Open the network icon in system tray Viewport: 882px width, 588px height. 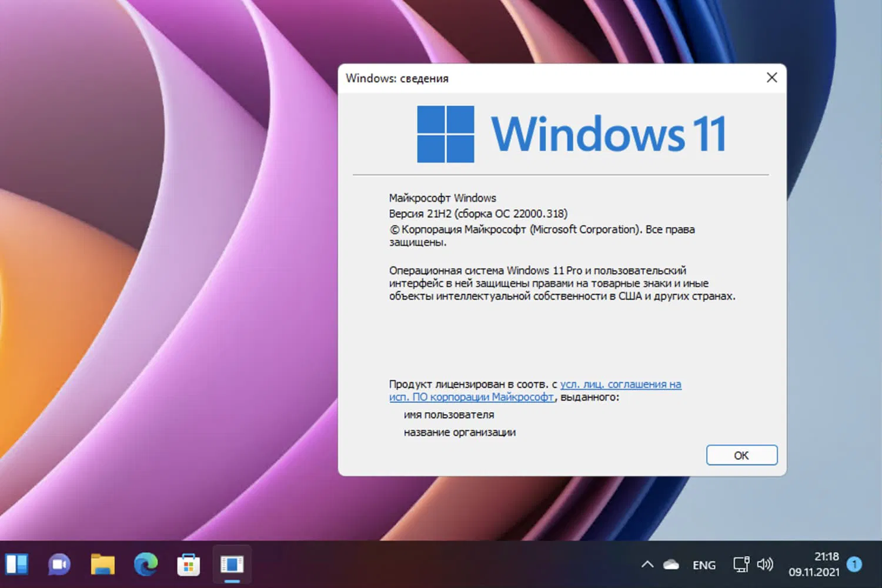point(740,564)
